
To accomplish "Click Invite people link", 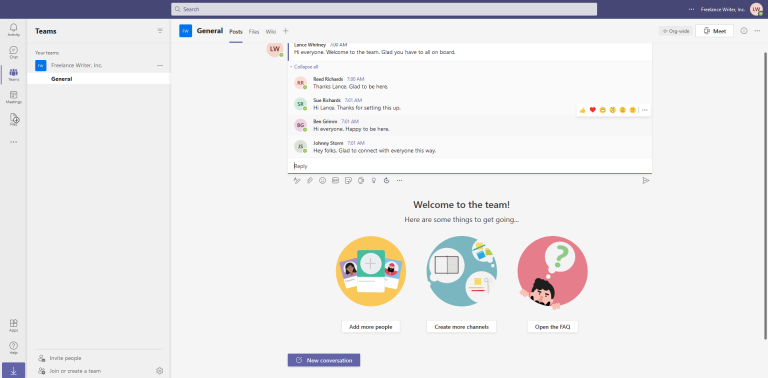I will [60, 358].
